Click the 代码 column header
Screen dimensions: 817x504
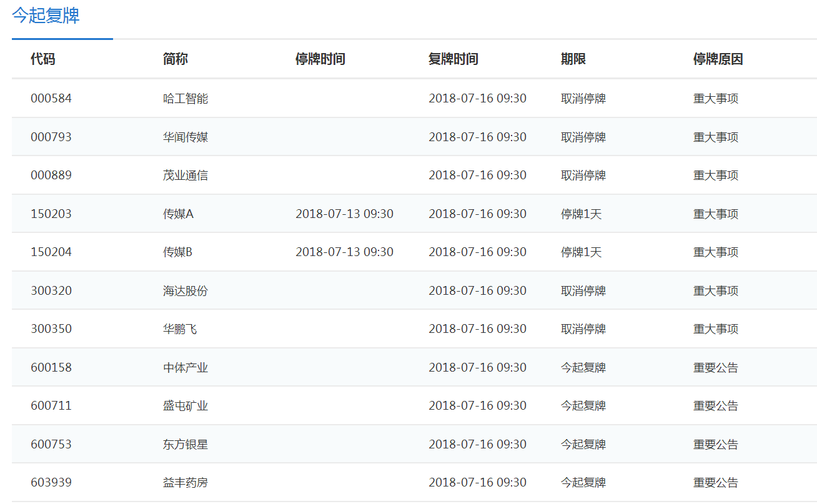tap(43, 59)
